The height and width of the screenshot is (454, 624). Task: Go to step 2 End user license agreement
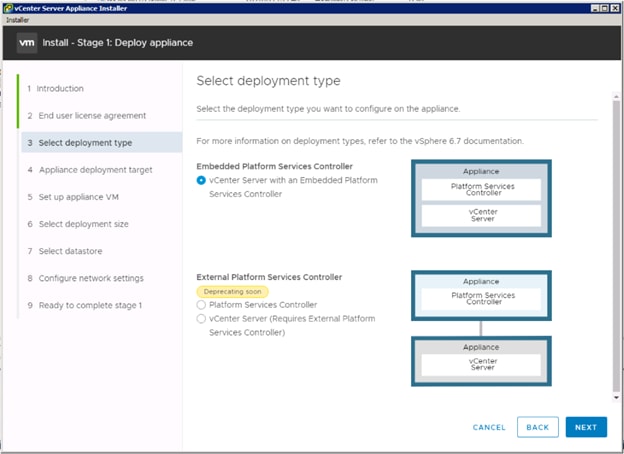(87, 116)
